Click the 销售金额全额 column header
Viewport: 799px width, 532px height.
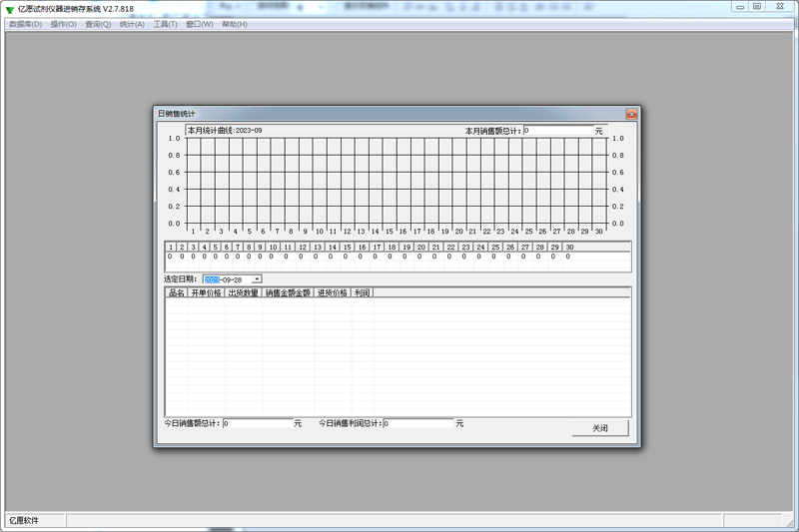coord(288,292)
